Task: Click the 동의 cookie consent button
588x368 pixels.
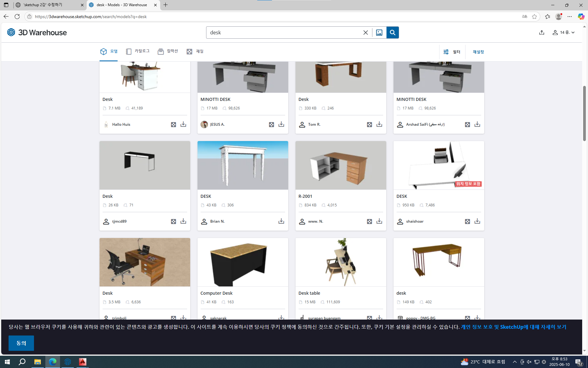Action: pos(21,343)
